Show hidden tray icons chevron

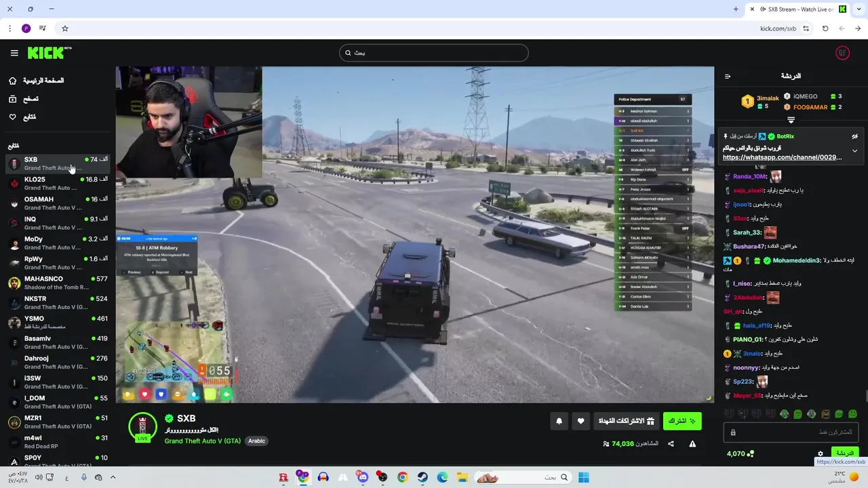pyautogui.click(x=113, y=477)
